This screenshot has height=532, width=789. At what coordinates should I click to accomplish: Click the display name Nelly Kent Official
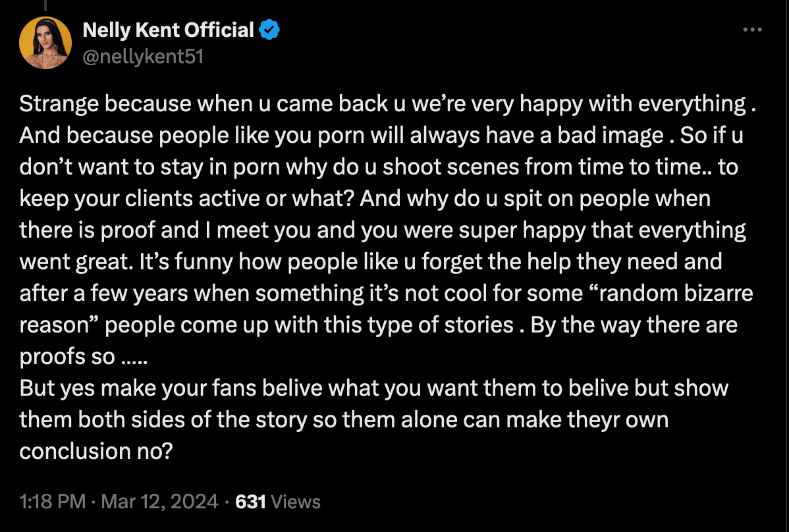(x=168, y=30)
